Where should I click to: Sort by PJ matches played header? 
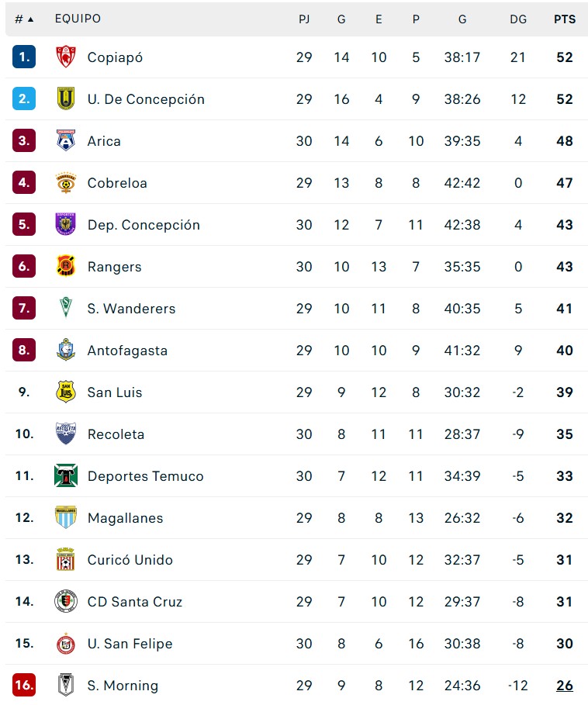tap(304, 19)
